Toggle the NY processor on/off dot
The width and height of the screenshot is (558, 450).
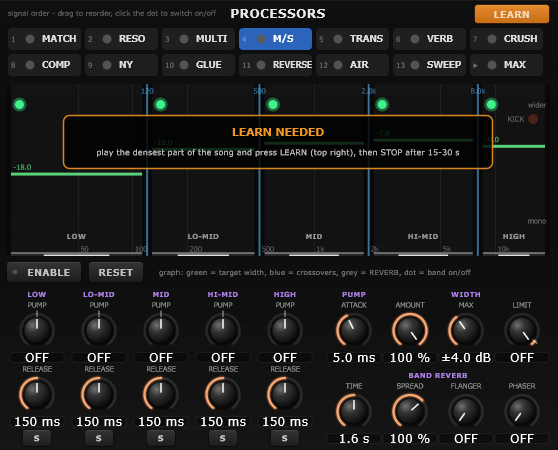(107, 65)
